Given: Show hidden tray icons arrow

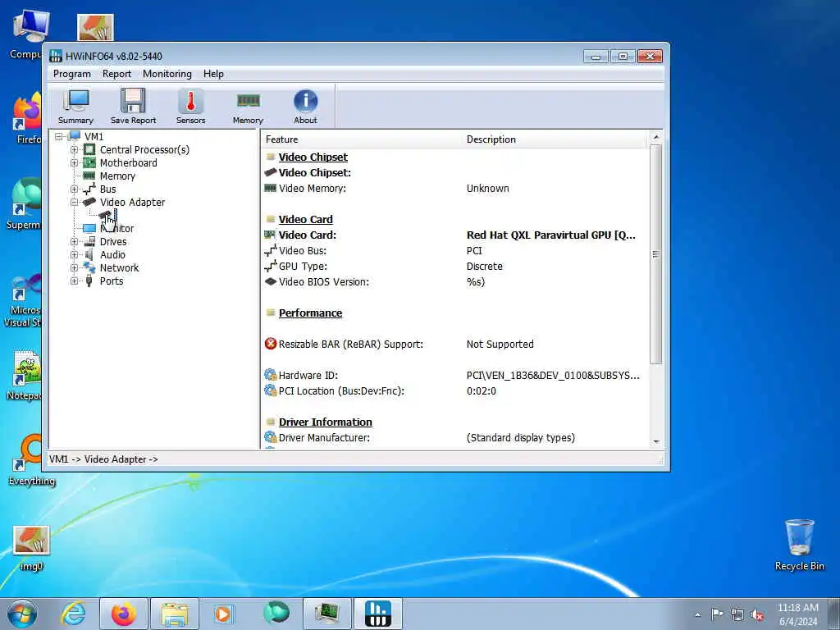Looking at the screenshot, I should click(697, 614).
